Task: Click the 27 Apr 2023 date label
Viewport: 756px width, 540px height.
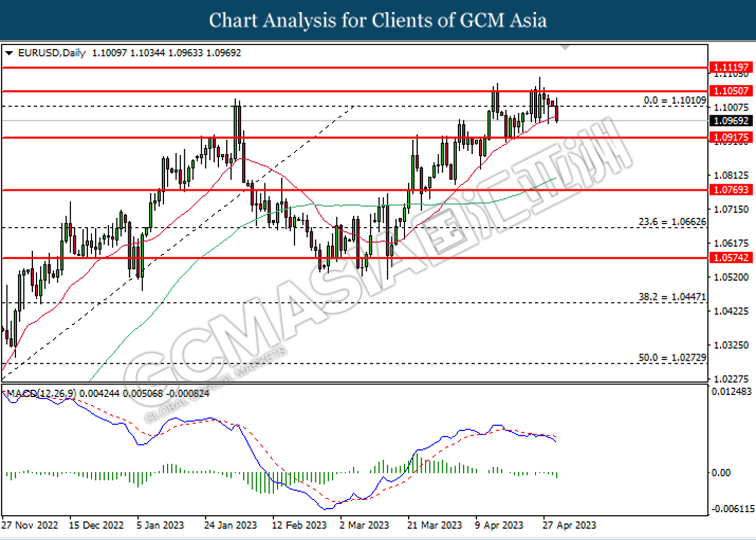Action: pos(569,525)
